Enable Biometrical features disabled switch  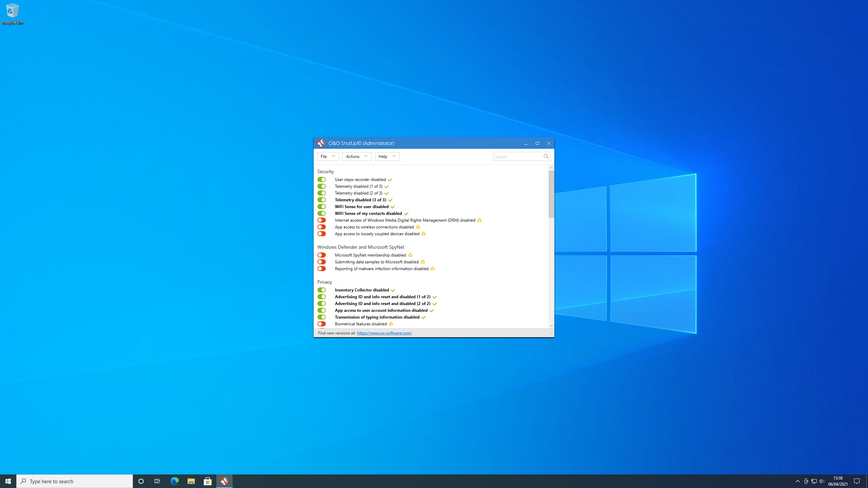coord(321,324)
